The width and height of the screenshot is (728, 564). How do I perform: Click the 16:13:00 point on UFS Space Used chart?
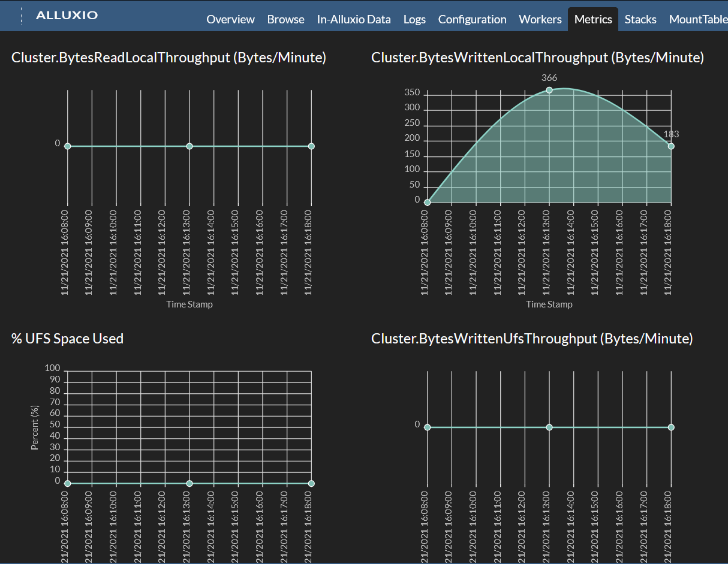[189, 484]
